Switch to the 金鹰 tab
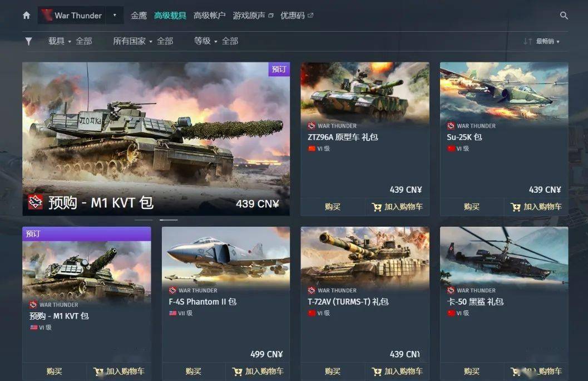Screen dimensions: 588x381 click(x=139, y=16)
